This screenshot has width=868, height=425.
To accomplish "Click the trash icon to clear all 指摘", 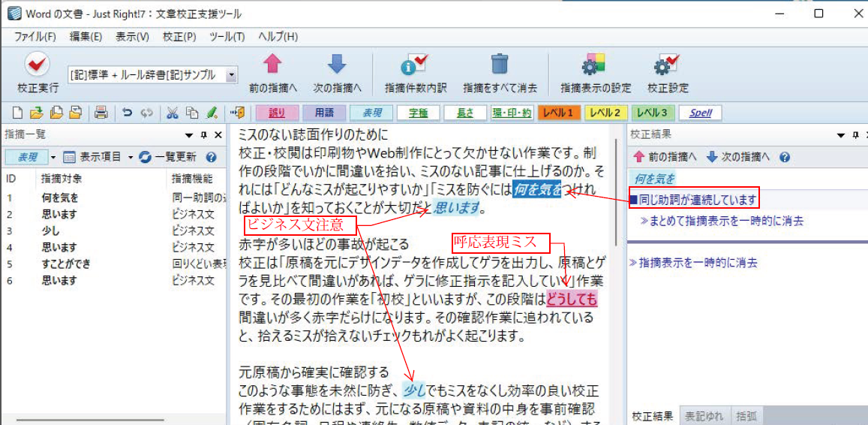I will click(x=500, y=66).
